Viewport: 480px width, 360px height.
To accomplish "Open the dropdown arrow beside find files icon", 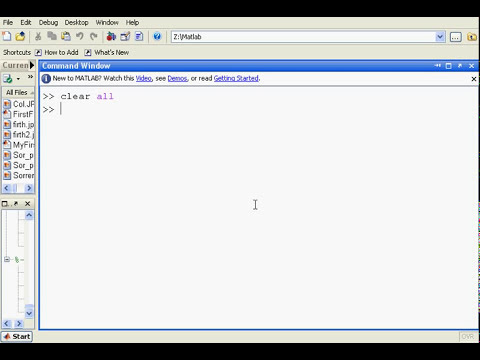I will [18, 79].
